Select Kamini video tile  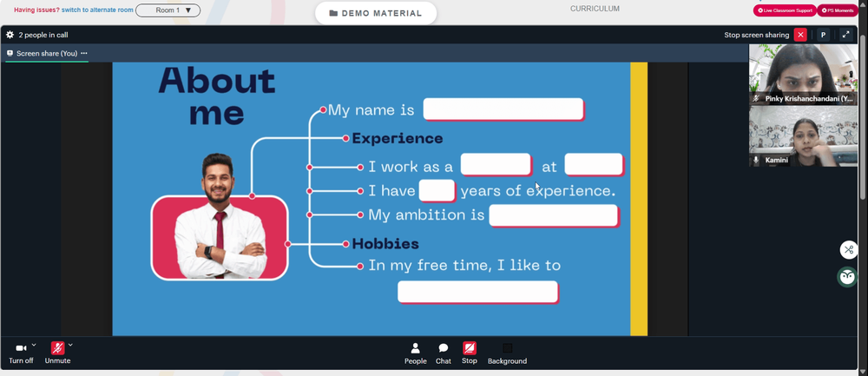(x=803, y=136)
